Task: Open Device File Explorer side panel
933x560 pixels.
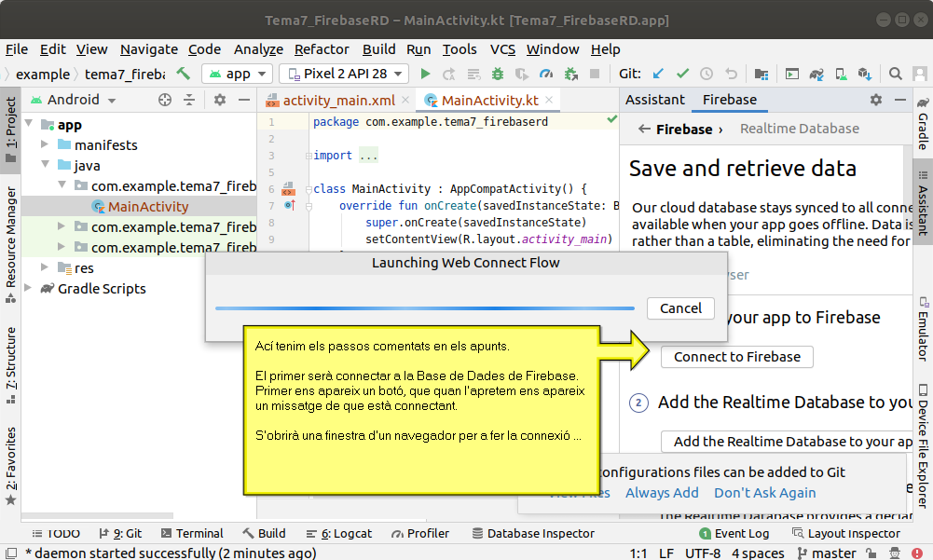Action: pyautogui.click(x=923, y=445)
